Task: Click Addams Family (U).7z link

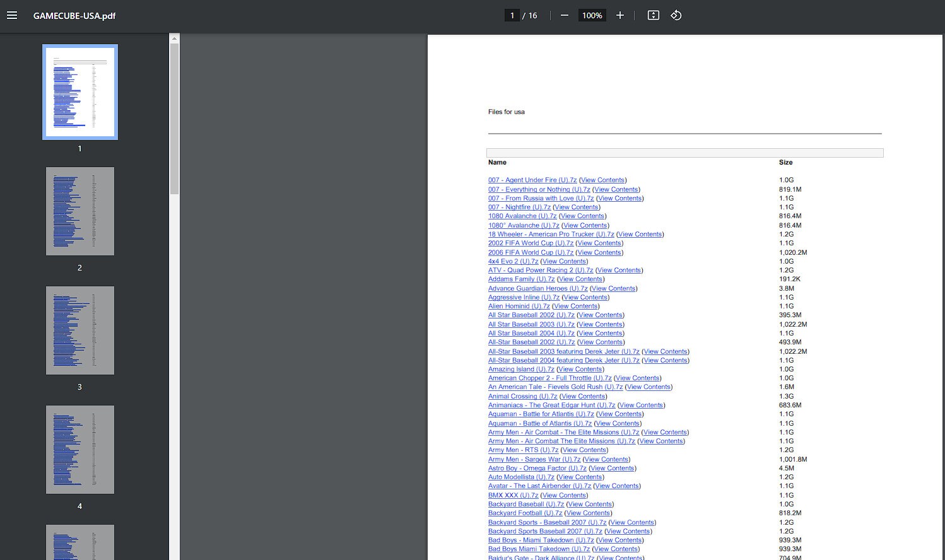Action: 522,279
